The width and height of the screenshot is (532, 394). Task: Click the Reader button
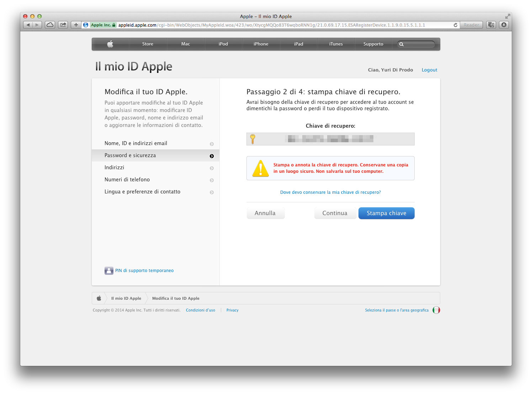(471, 25)
